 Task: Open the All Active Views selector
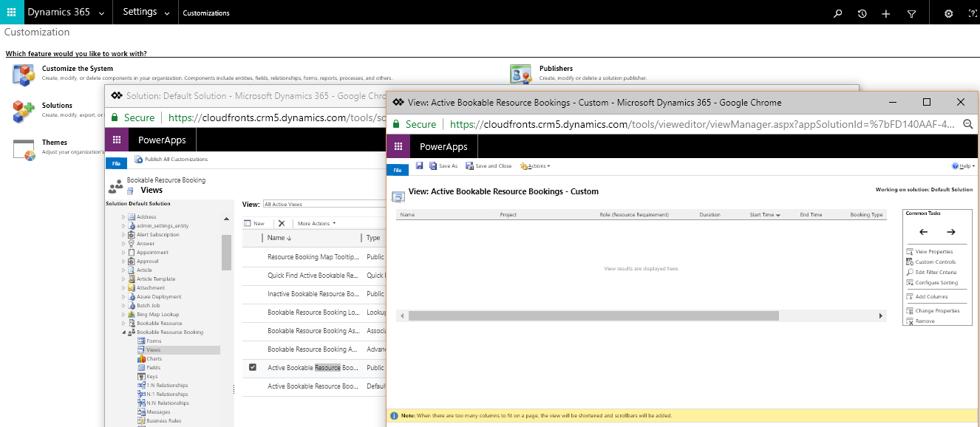click(x=324, y=204)
